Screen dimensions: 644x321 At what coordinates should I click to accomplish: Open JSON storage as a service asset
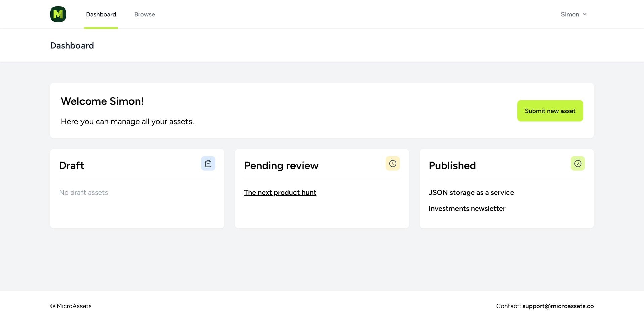point(471,193)
